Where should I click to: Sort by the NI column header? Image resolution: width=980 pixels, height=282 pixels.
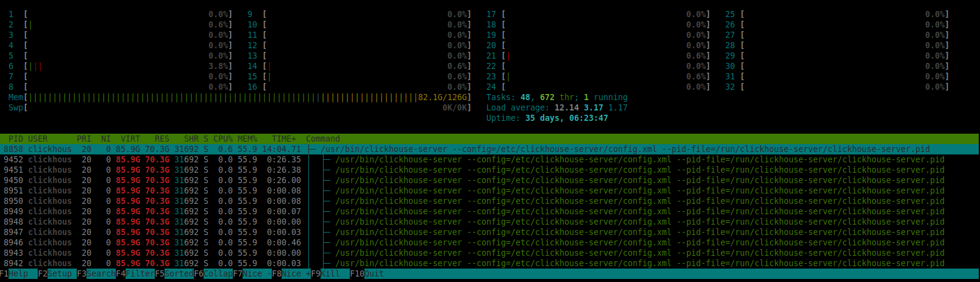106,139
